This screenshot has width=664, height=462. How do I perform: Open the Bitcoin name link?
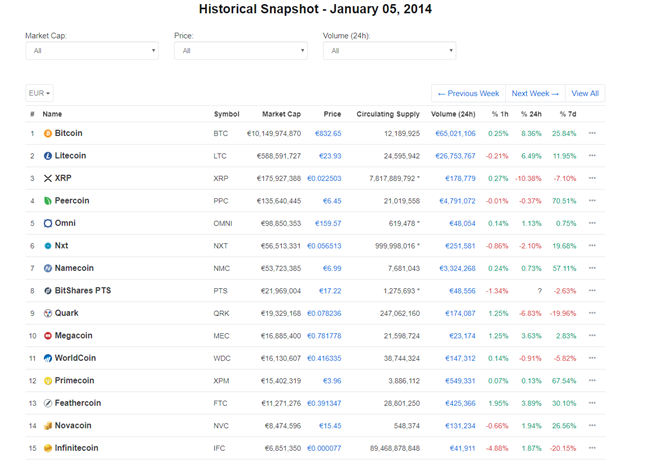click(x=69, y=133)
